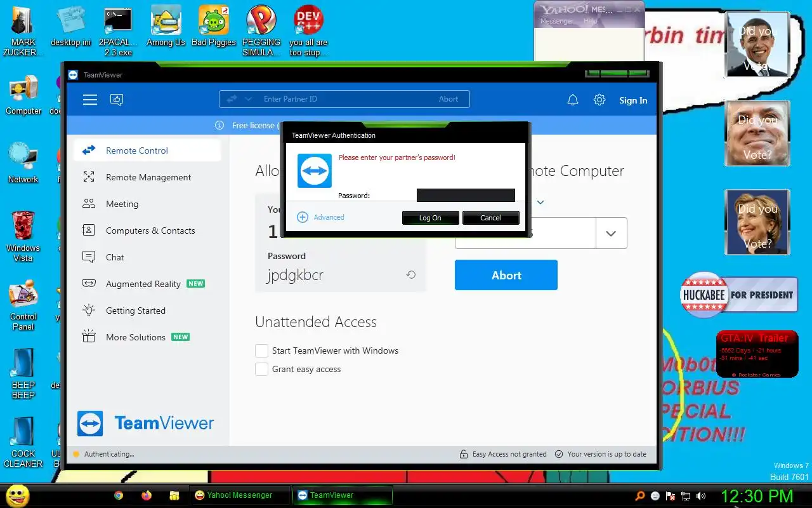Screen dimensions: 812x508
Task: Click the Password field in the Authentication dialog
Action: coord(466,195)
